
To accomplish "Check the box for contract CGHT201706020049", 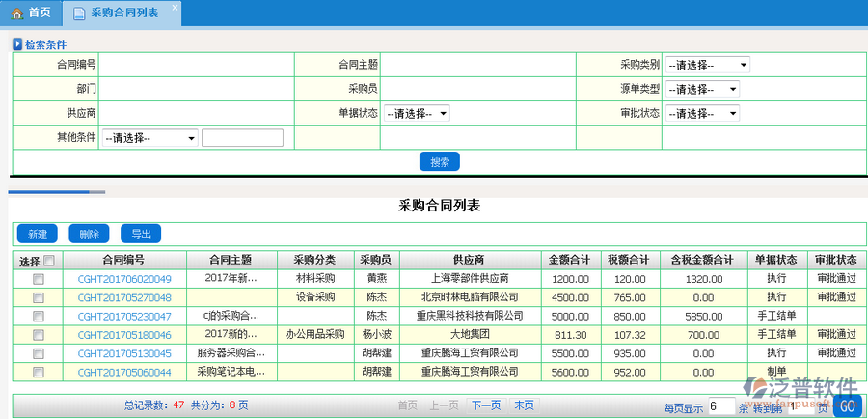I will point(39,279).
